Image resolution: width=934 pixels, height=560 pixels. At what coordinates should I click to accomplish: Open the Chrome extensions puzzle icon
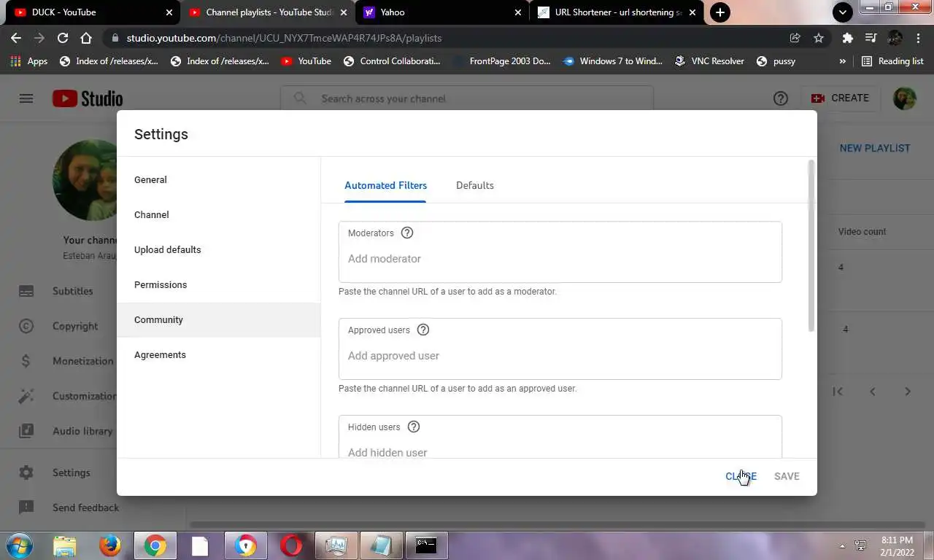tap(847, 38)
